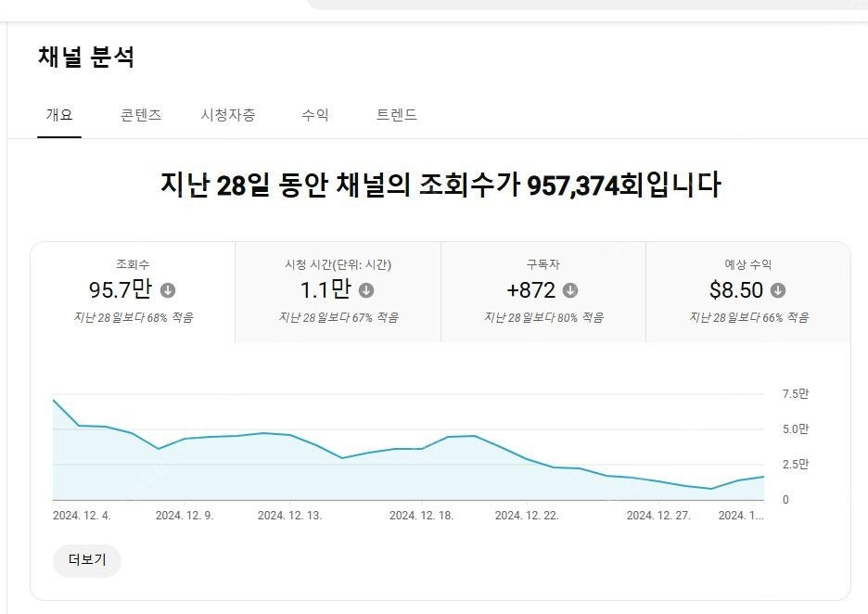Screen dimensions: 868x614
Task: Download the 예상 수익 data via its arrow icon
Action: [x=780, y=290]
